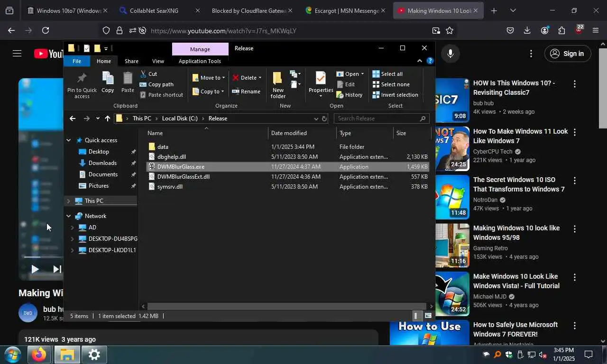This screenshot has width=607, height=364.
Task: Select the AD network computer
Action: (92, 227)
